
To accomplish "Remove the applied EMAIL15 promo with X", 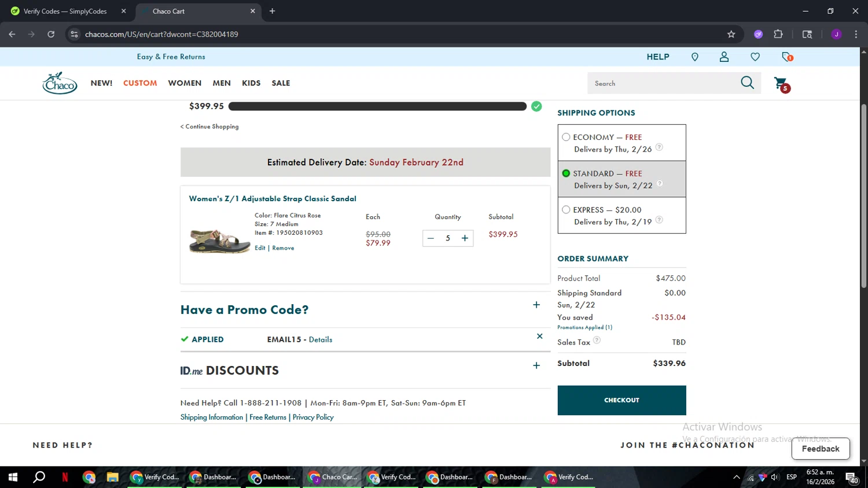I will [539, 336].
